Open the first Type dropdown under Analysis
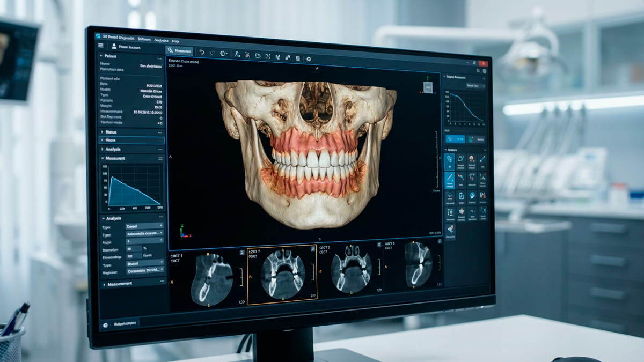The height and width of the screenshot is (362, 644). click(144, 226)
